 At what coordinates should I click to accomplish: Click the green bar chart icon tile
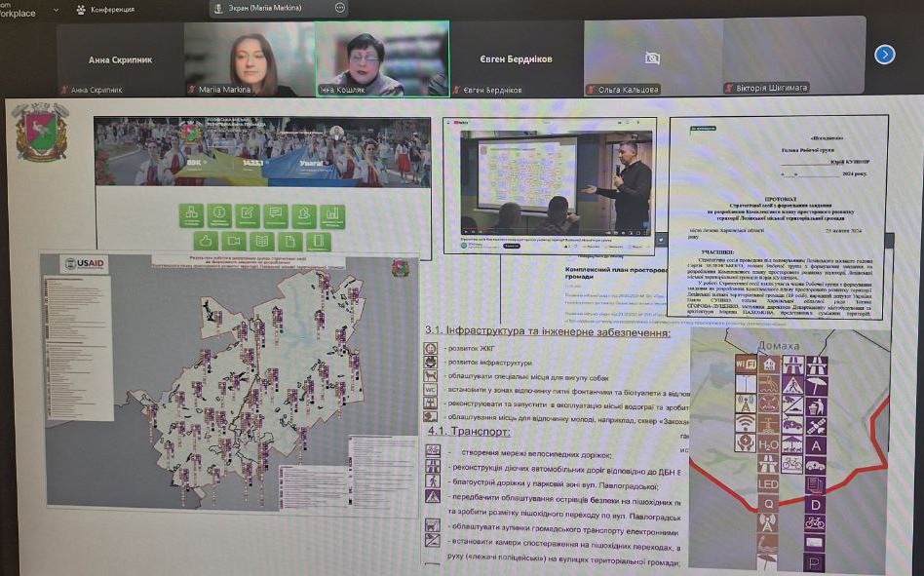pos(332,215)
